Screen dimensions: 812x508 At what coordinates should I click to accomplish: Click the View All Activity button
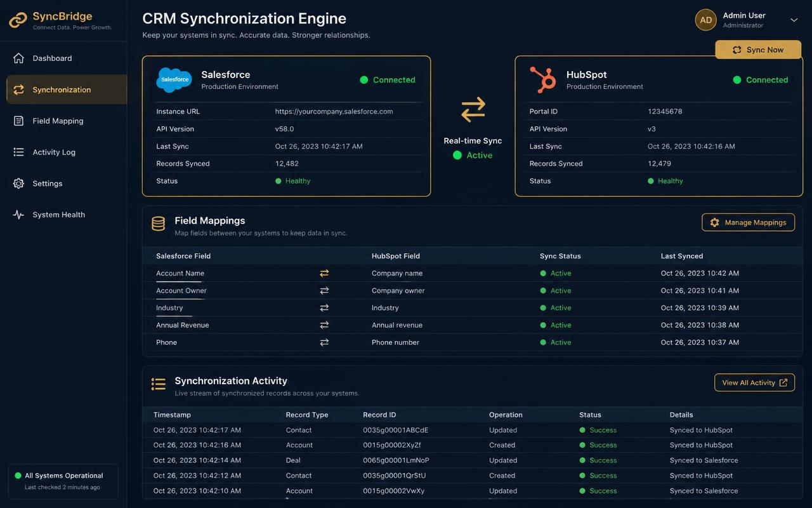[754, 382]
